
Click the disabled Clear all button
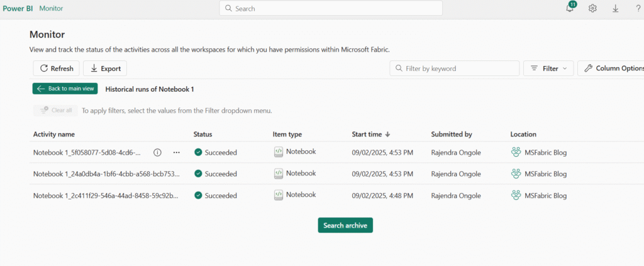pos(55,111)
